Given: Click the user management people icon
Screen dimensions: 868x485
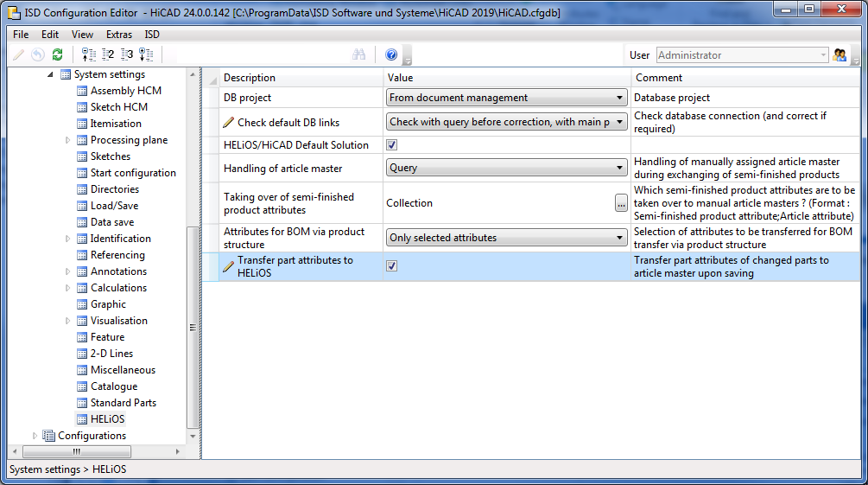Looking at the screenshot, I should click(x=839, y=54).
